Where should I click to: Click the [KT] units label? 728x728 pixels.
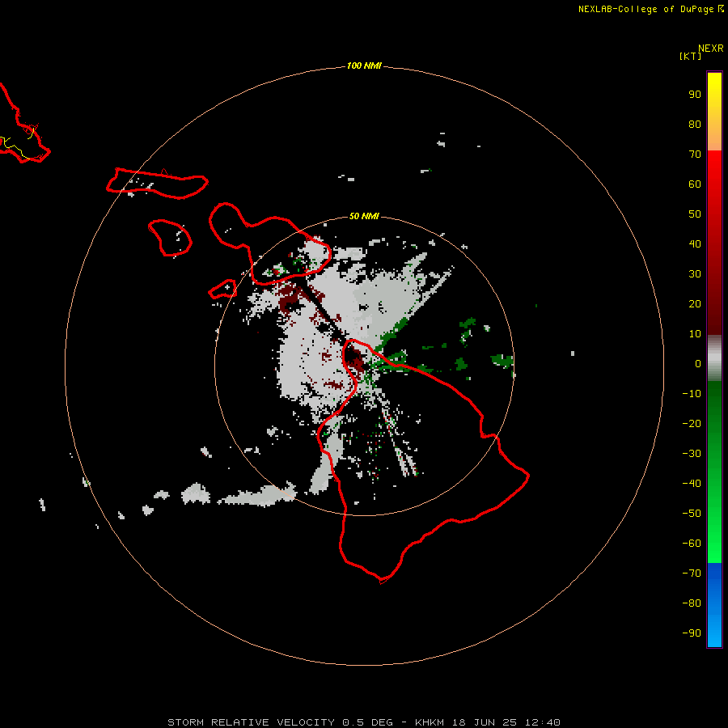691,56
